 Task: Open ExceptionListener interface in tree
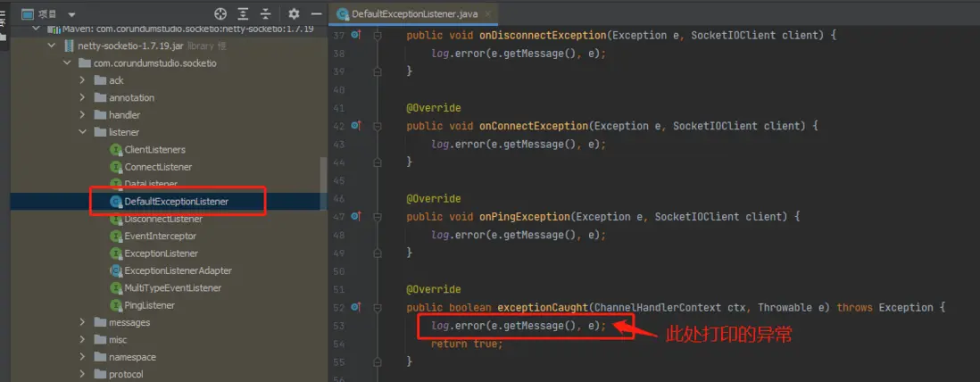tap(162, 253)
